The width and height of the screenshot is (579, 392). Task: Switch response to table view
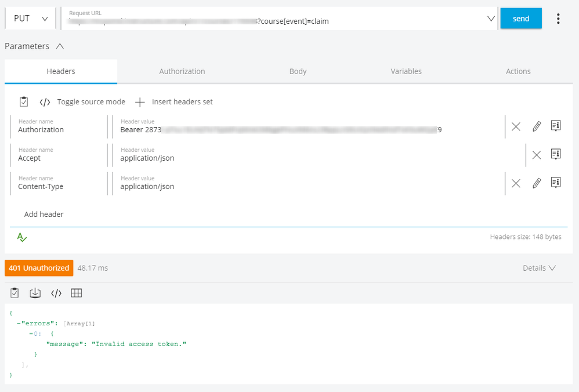(77, 293)
